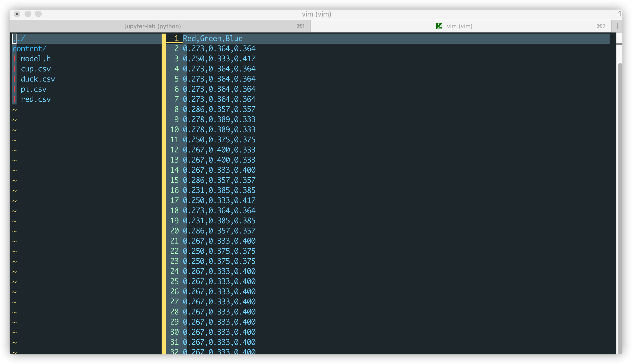The image size is (632, 364).
Task: Click line 9 text 0.278,0.389,0.333
Action: point(219,119)
